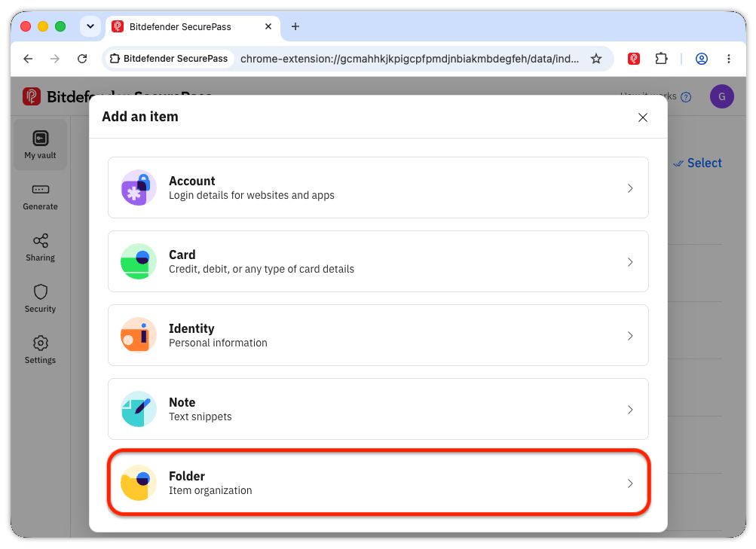The height and width of the screenshot is (549, 756).
Task: Click the site info chip Bitdefender SecurePass
Action: pos(169,59)
